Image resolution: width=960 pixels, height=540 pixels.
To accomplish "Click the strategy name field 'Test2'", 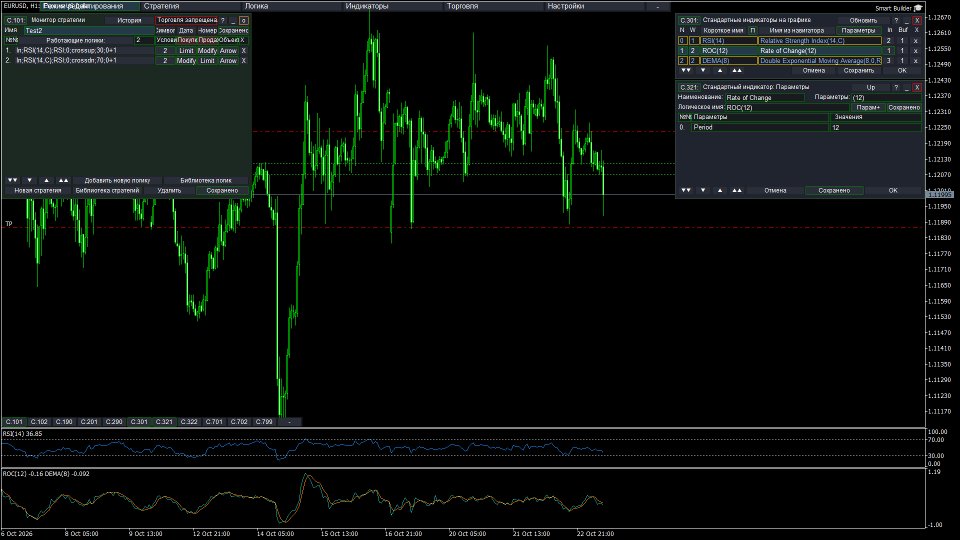I will (89, 30).
